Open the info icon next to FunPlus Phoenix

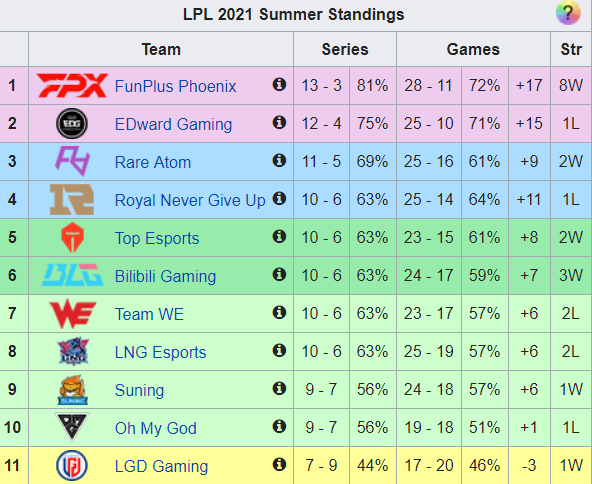point(279,84)
